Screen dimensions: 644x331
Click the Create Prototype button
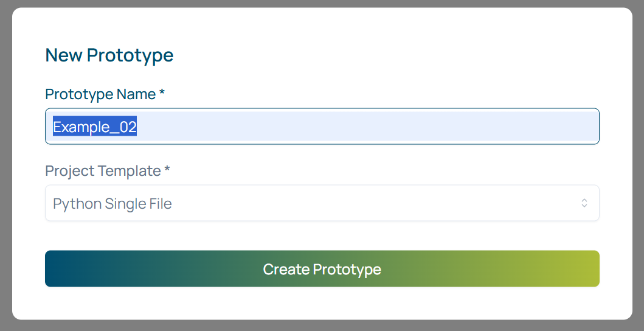322,269
